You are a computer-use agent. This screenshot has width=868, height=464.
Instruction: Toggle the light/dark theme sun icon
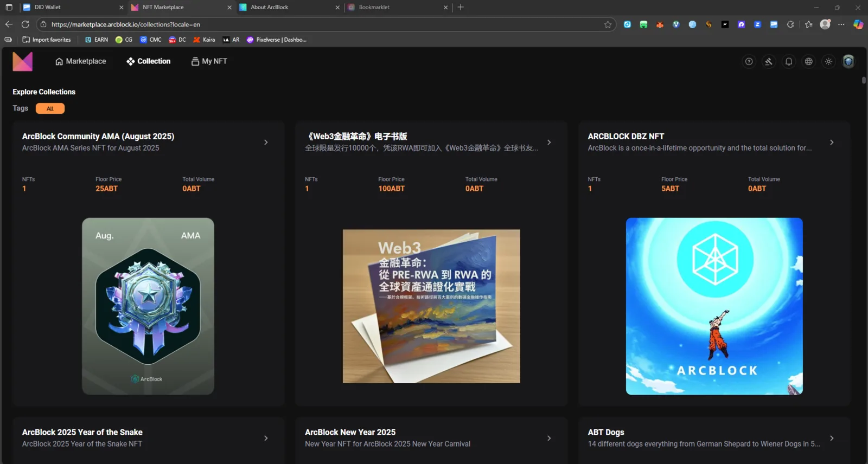pyautogui.click(x=828, y=62)
